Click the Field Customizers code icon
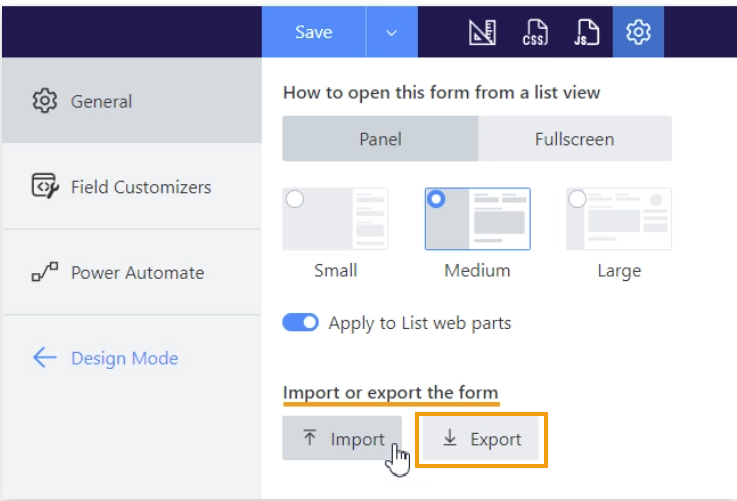This screenshot has height=501, width=737. [45, 187]
